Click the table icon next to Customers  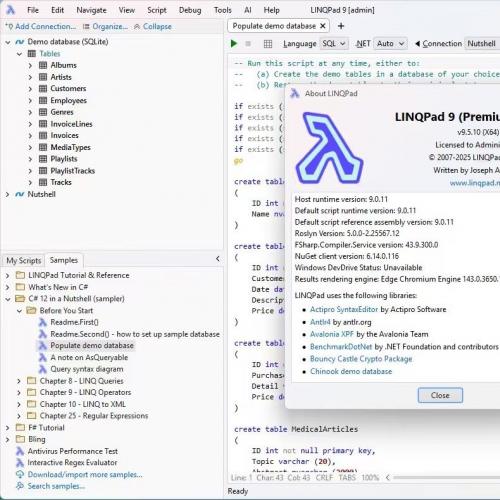[43, 89]
